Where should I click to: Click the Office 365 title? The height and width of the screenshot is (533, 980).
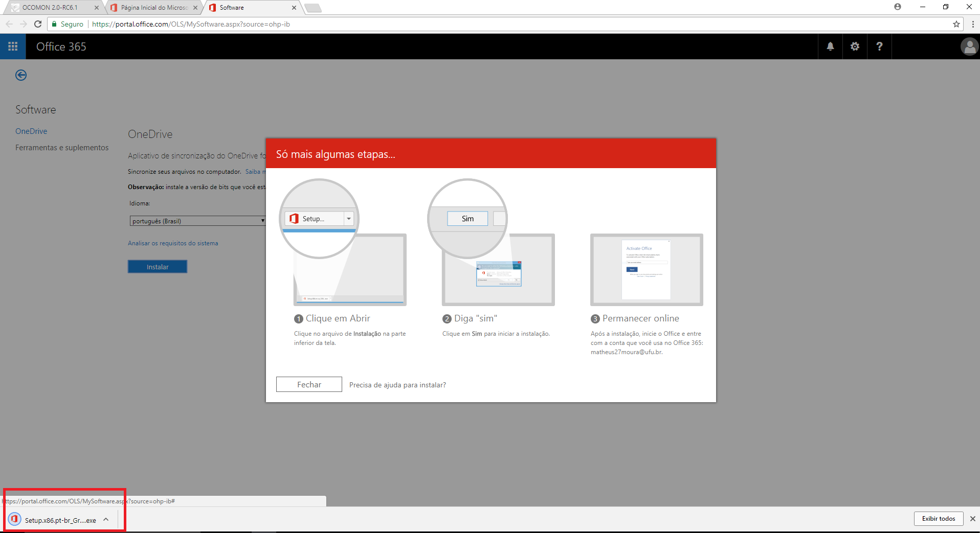[61, 47]
